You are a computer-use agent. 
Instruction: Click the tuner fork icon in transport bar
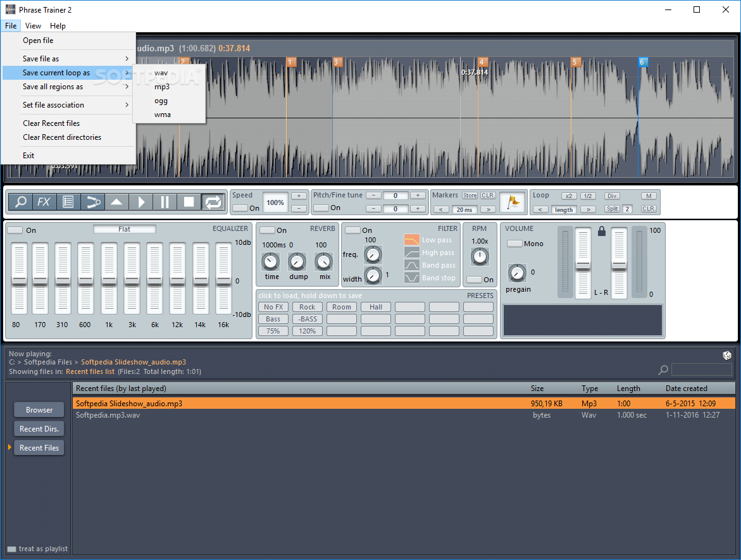coord(92,202)
